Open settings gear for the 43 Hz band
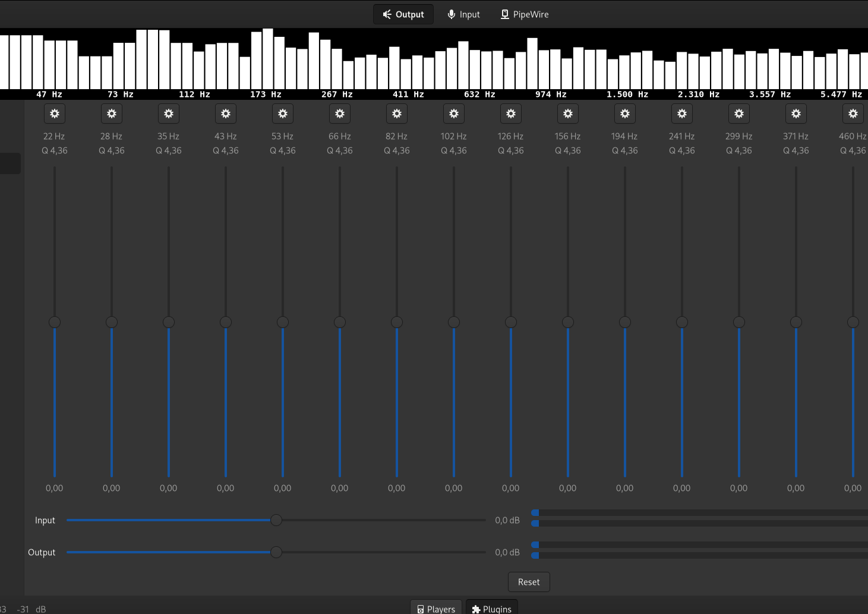Screen dimensions: 868x614 click(x=226, y=114)
